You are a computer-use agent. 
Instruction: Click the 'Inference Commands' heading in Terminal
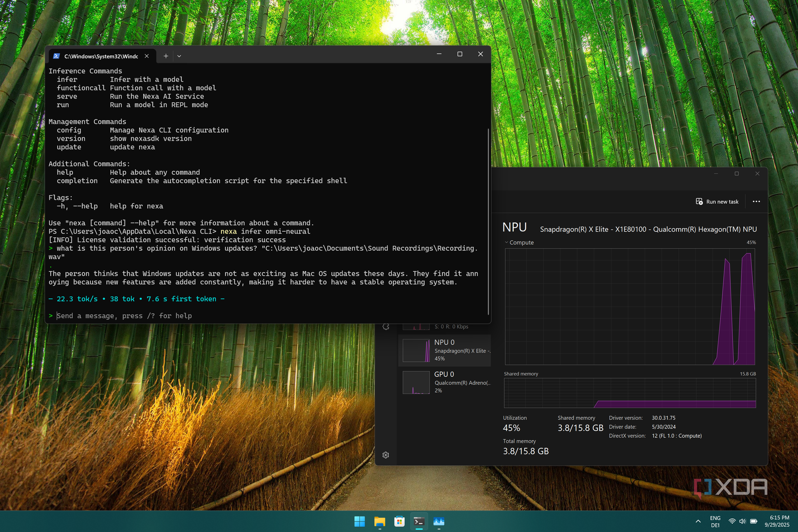coord(85,71)
